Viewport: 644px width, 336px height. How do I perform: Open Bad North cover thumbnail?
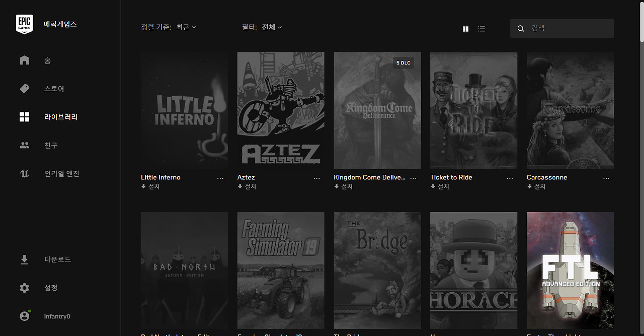point(184,271)
